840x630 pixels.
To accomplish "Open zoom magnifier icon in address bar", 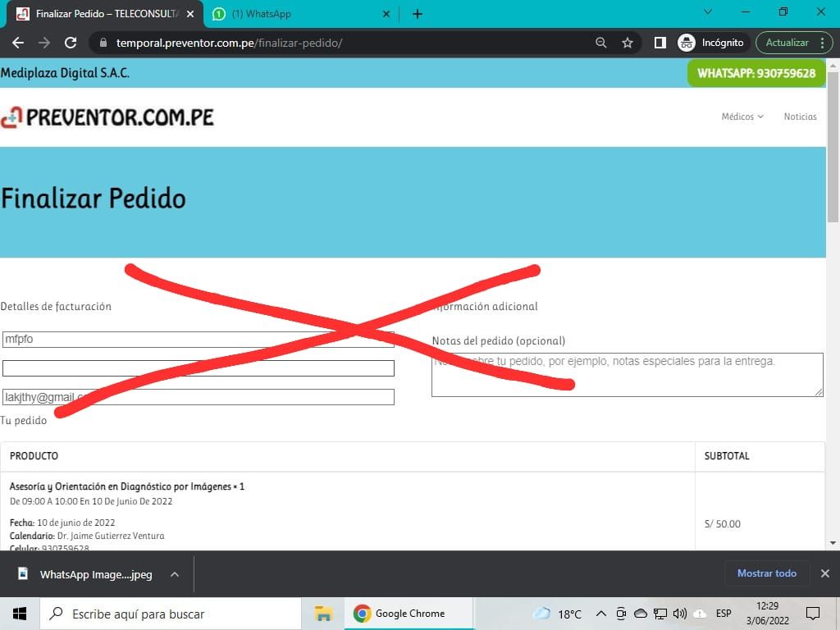I will [x=601, y=43].
